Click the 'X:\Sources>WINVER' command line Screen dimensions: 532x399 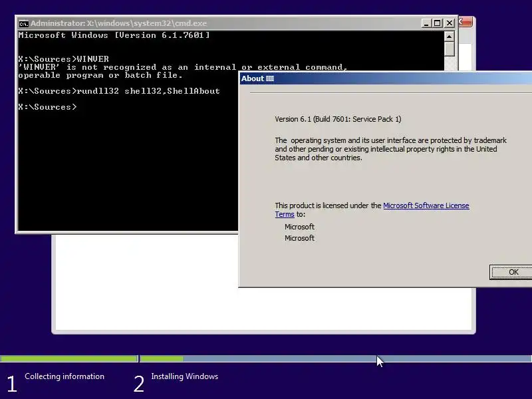point(64,59)
